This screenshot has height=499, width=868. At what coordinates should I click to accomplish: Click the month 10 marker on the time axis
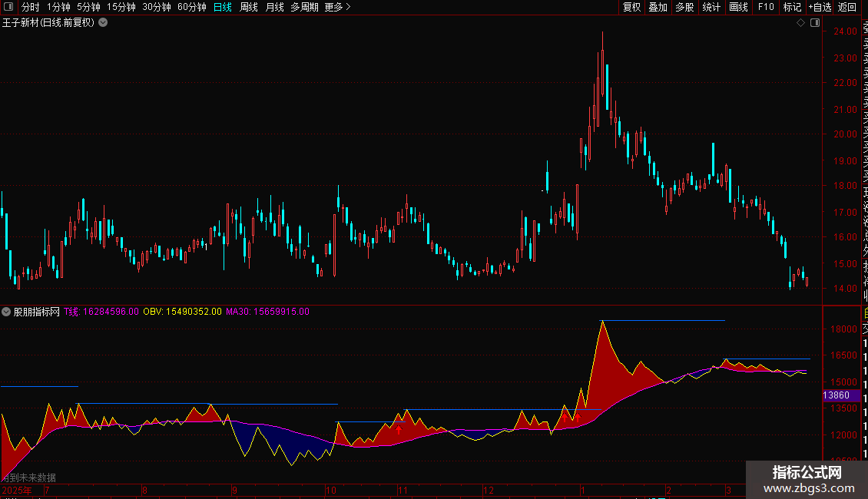click(330, 490)
